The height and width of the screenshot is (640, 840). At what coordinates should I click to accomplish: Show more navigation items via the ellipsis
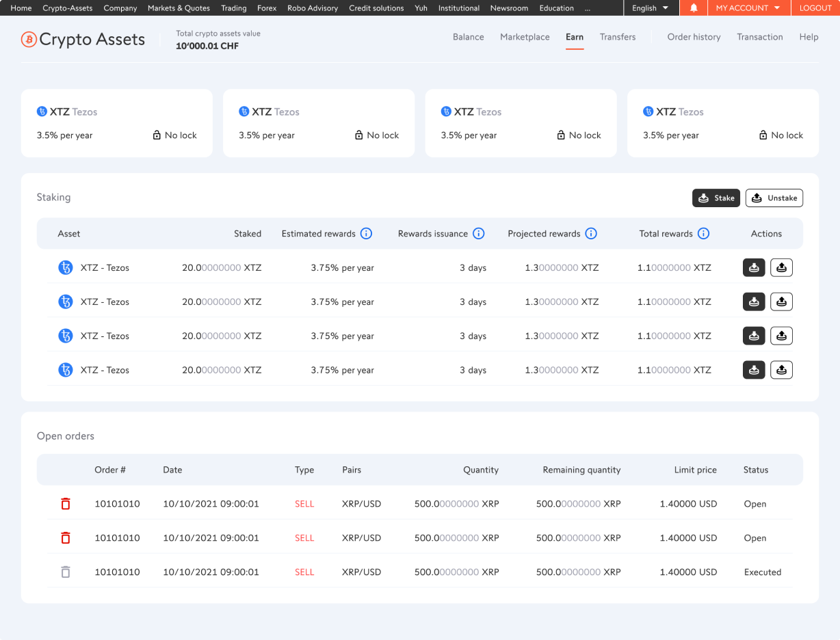click(588, 8)
